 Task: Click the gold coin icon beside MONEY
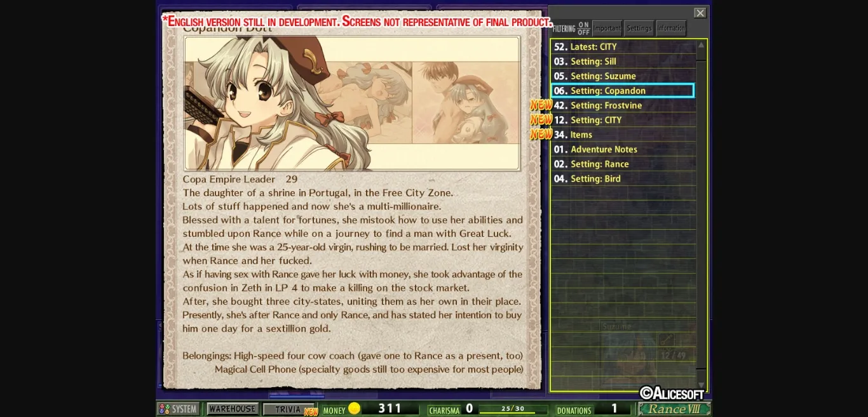pos(355,408)
